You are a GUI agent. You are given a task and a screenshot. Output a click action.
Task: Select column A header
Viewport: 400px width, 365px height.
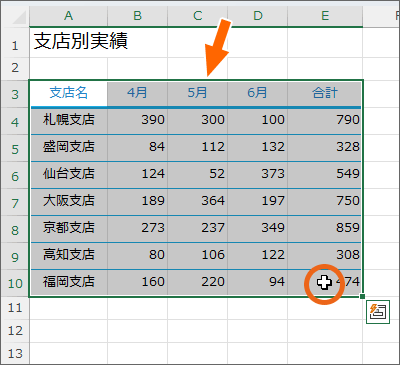(x=68, y=15)
